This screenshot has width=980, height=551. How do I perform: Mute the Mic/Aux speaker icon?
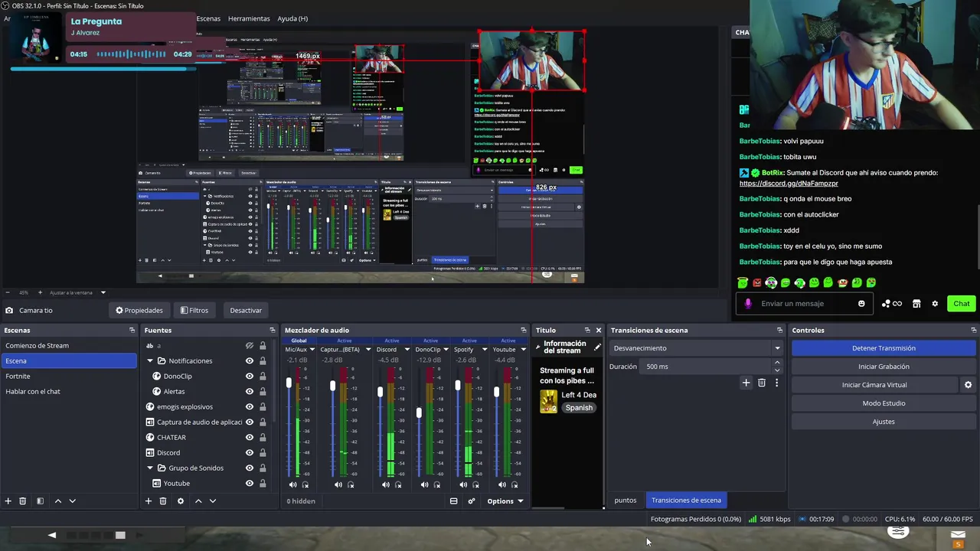[x=292, y=484]
